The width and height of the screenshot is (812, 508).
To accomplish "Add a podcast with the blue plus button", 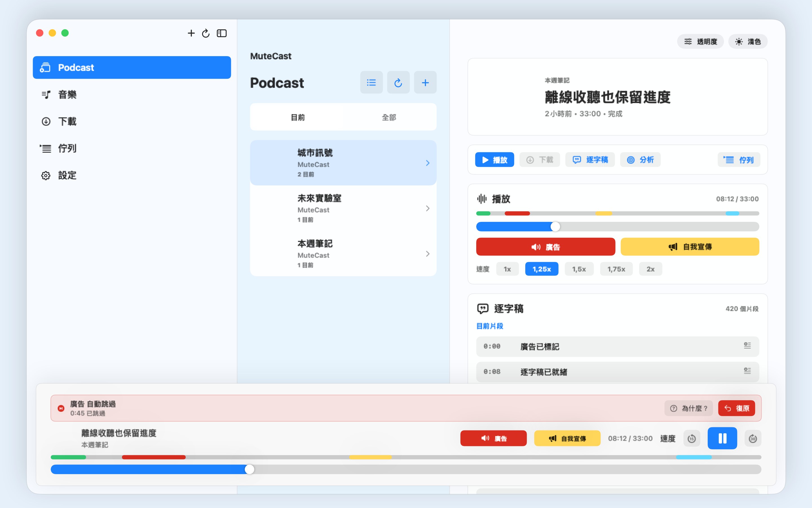I will pyautogui.click(x=425, y=82).
